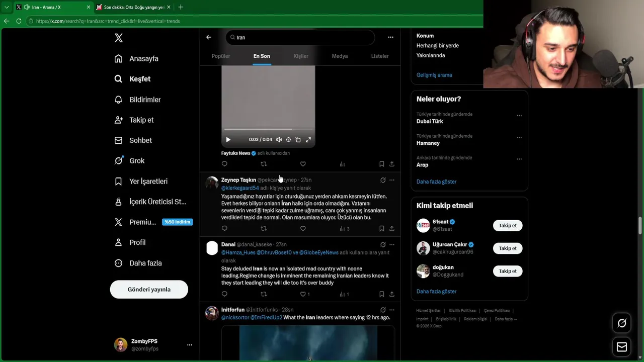Switch to Listeler tab

tap(380, 56)
